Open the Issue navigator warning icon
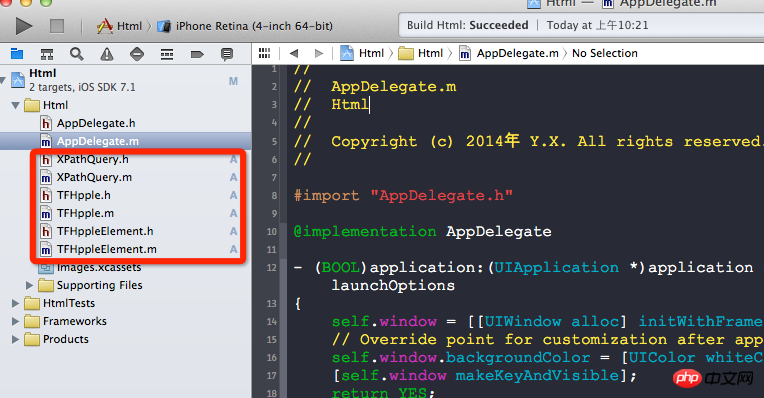Screen dimensions: 764x398 click(107, 54)
